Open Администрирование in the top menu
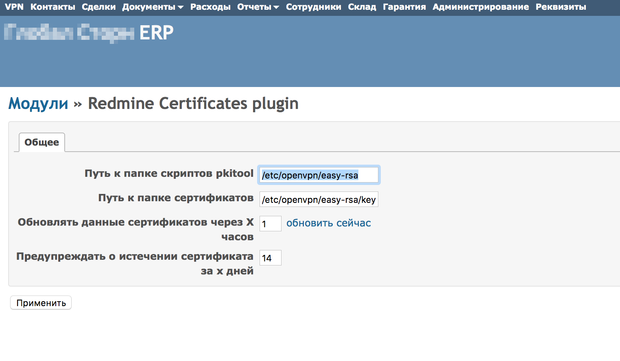This screenshot has width=620, height=361. point(480,7)
